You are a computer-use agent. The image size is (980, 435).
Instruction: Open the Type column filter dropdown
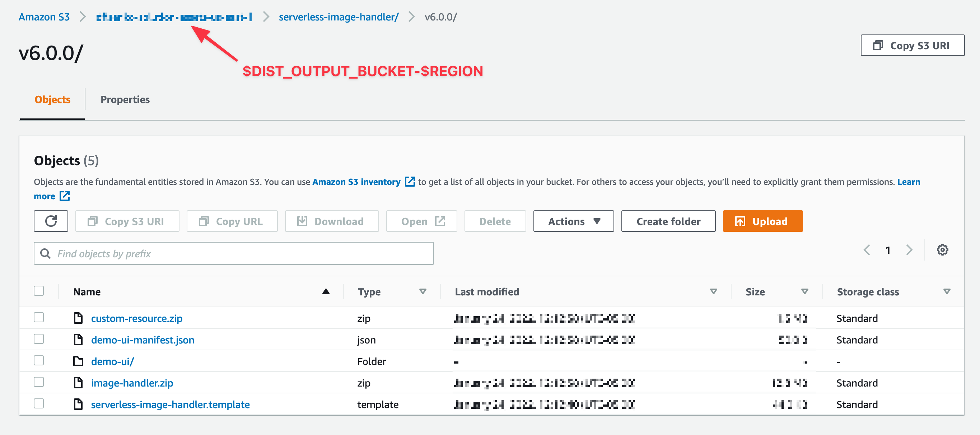423,292
